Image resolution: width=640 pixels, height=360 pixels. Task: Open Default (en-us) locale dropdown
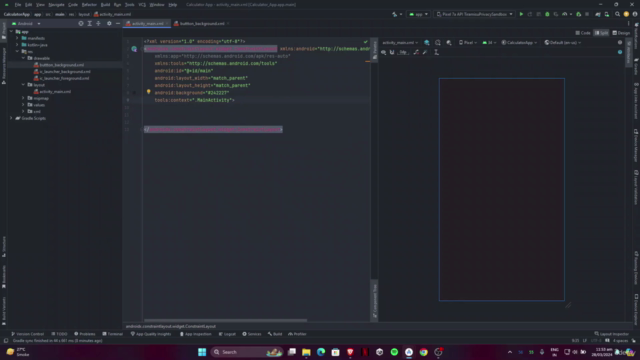[x=562, y=42]
